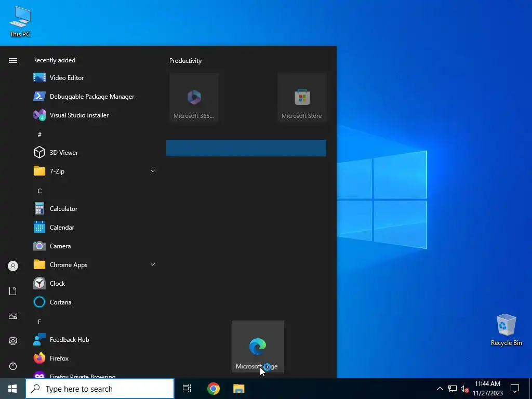This screenshot has width=532, height=399.
Task: Open Calendar app
Action: pyautogui.click(x=95, y=228)
